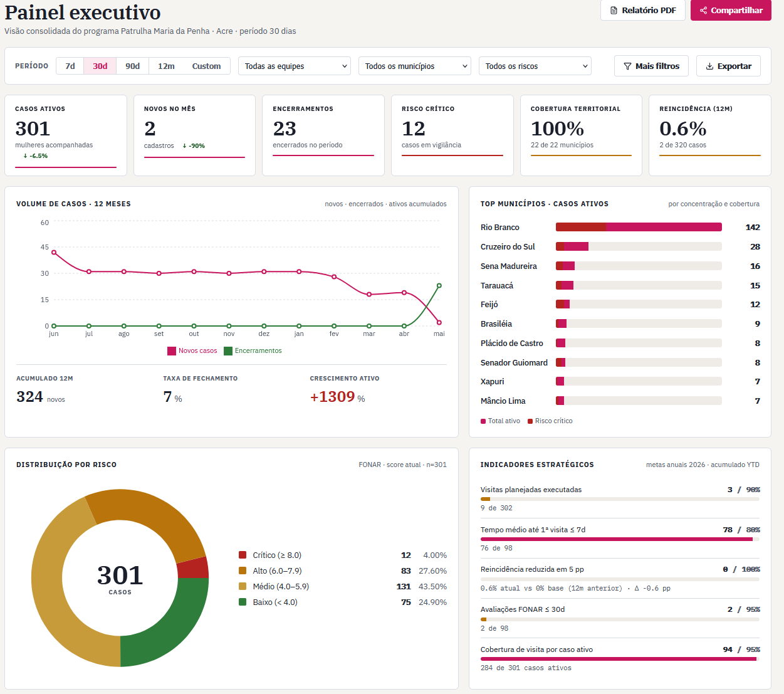The height and width of the screenshot is (694, 784).
Task: Open the Todas as equipes dropdown
Action: (x=294, y=66)
